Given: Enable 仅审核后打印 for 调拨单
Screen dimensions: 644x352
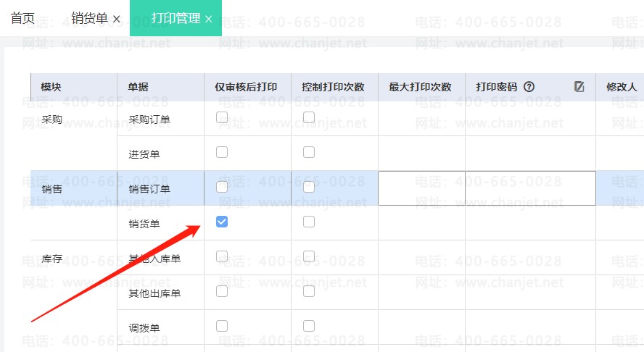Looking at the screenshot, I should click(x=222, y=326).
